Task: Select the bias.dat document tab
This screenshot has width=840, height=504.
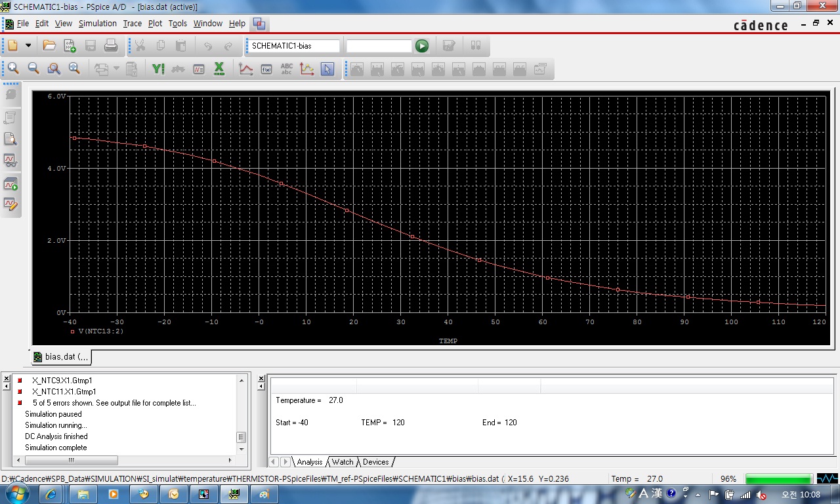Action: point(61,357)
